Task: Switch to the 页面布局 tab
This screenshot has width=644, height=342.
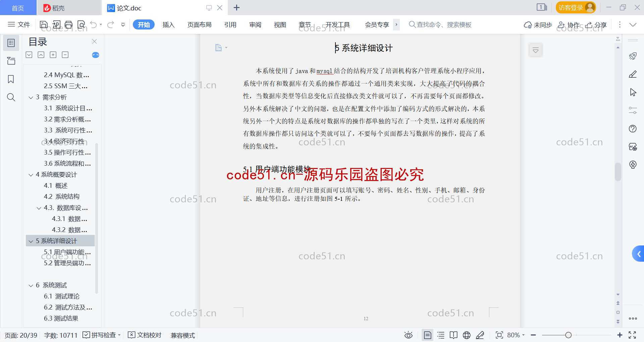Action: pyautogui.click(x=200, y=24)
